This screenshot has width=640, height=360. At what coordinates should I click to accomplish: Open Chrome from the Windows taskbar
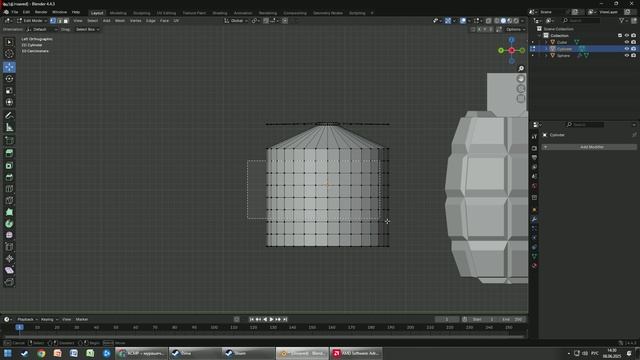coord(41,353)
